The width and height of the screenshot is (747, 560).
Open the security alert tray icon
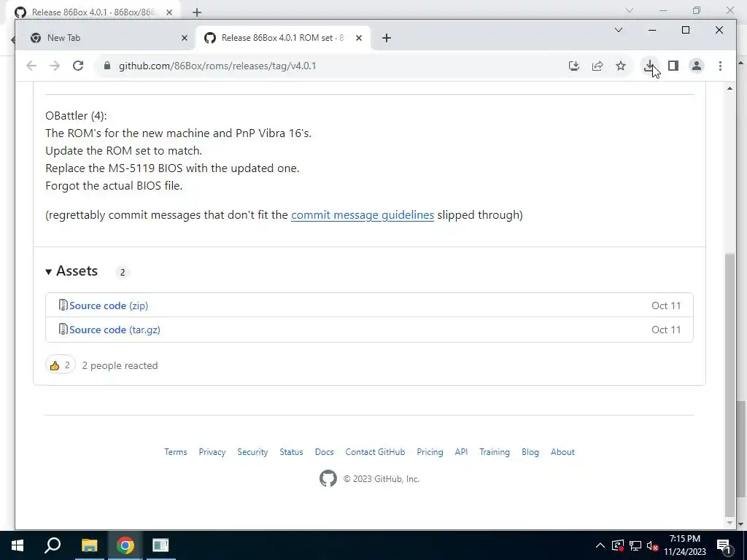618,545
